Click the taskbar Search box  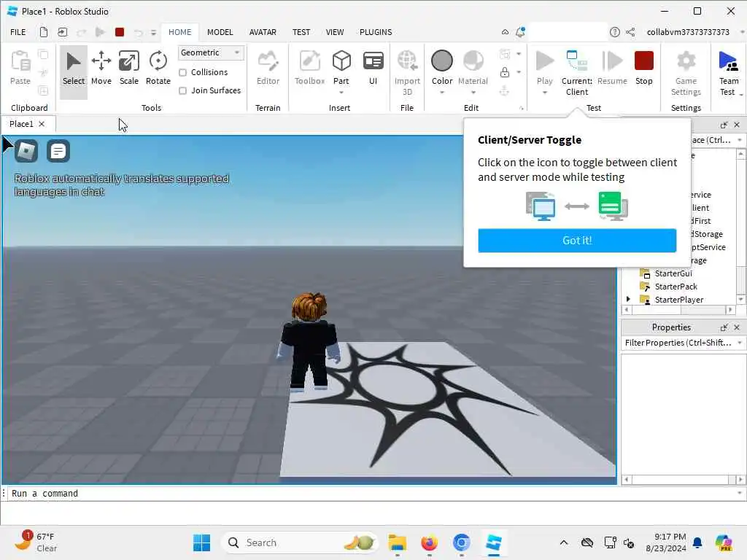299,542
